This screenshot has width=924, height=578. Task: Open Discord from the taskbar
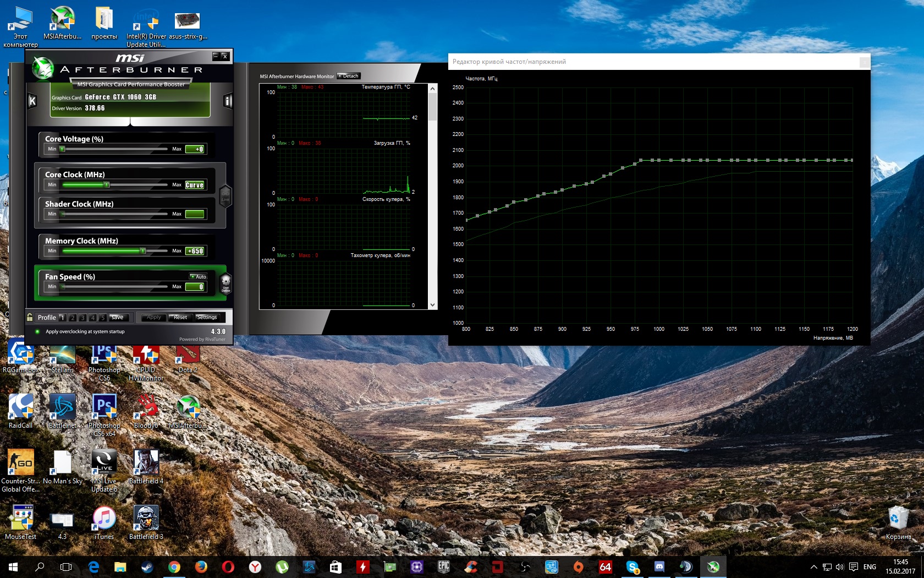tap(659, 567)
